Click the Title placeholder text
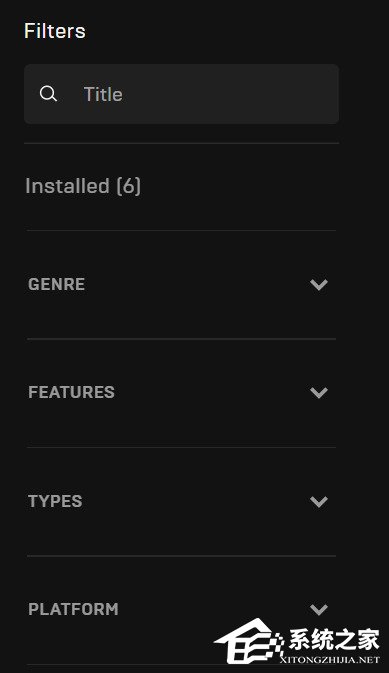The image size is (389, 673). (103, 94)
